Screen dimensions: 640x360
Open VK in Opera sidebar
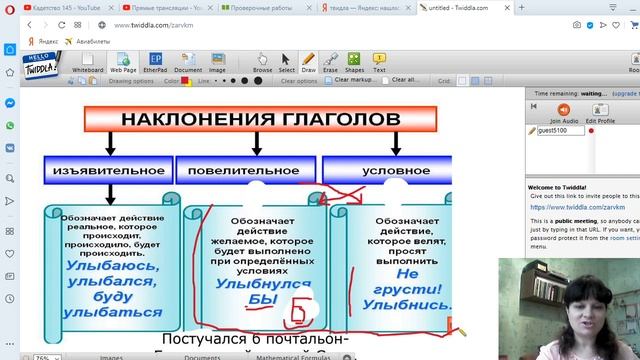(x=10, y=148)
